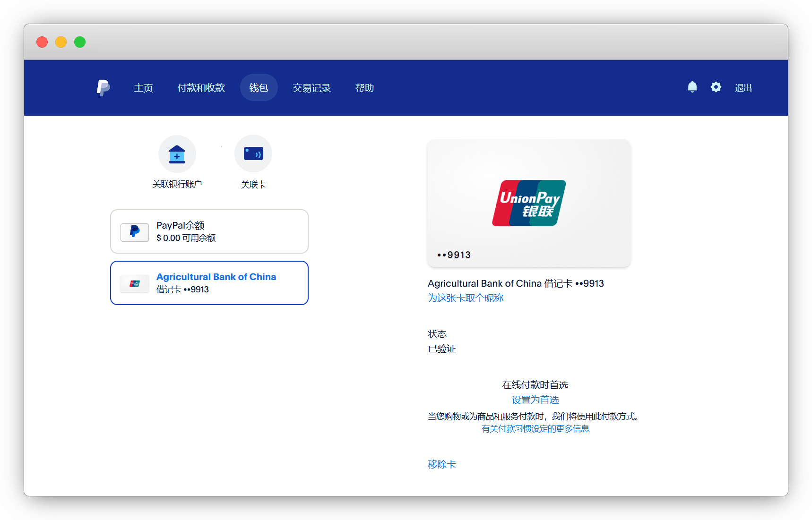Open the 帮助 help menu
Viewport: 812px width, 520px height.
pos(364,88)
